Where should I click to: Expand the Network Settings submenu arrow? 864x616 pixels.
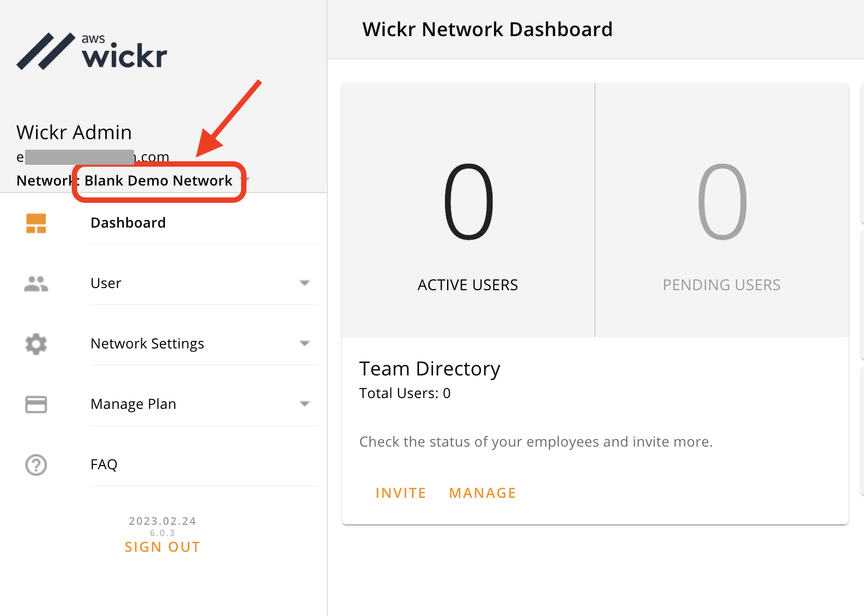click(305, 344)
